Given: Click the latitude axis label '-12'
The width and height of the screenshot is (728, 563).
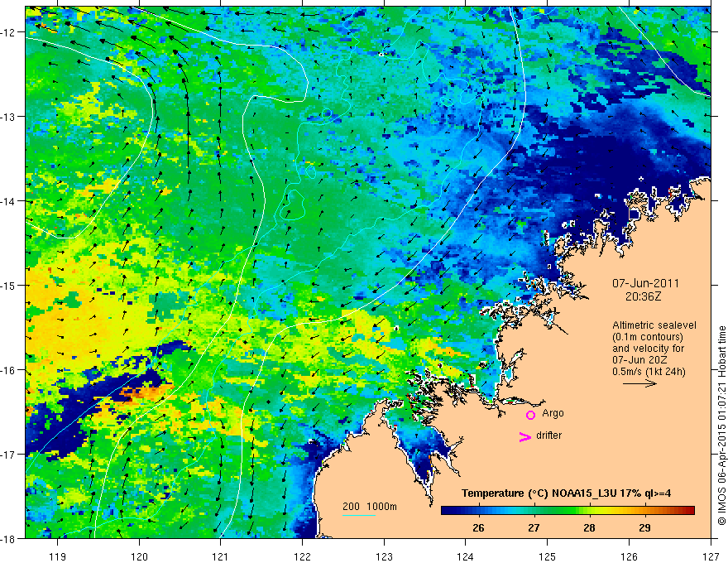Looking at the screenshot, I should pyautogui.click(x=8, y=32).
